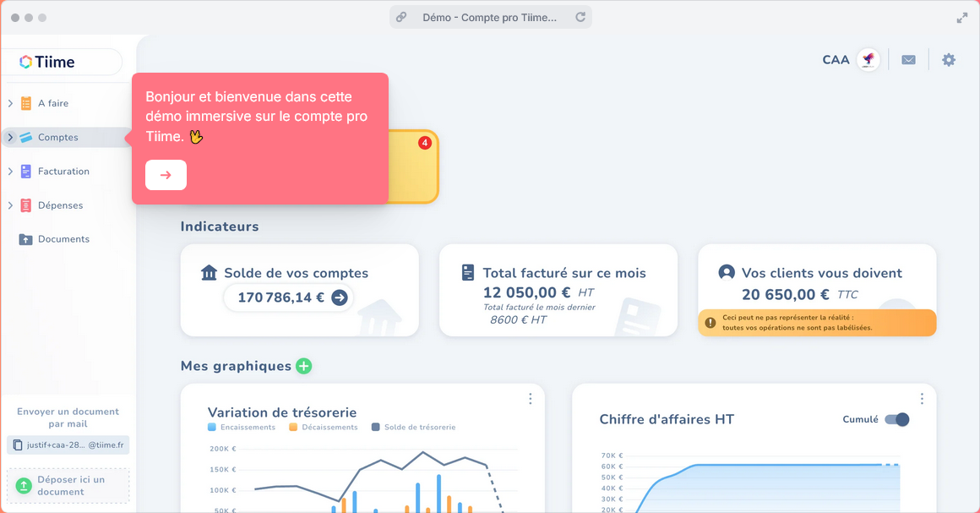Click the Indicateurs heading
Viewport: 980px width, 513px height.
(x=220, y=226)
